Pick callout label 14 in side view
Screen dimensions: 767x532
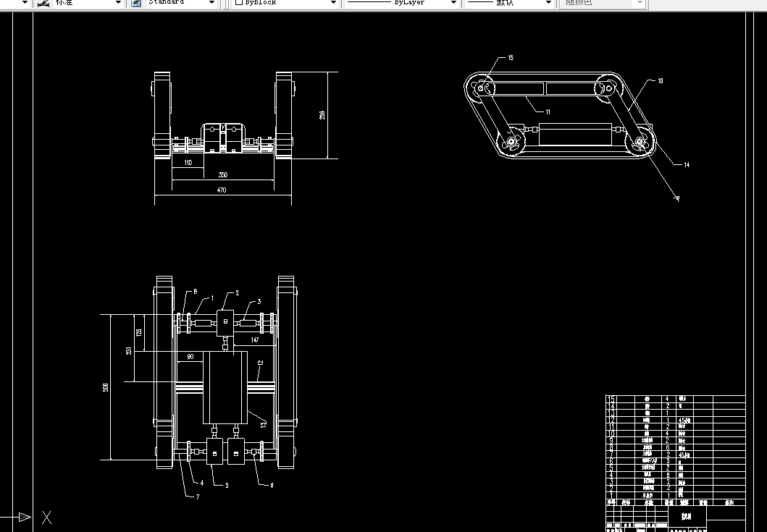(x=687, y=165)
